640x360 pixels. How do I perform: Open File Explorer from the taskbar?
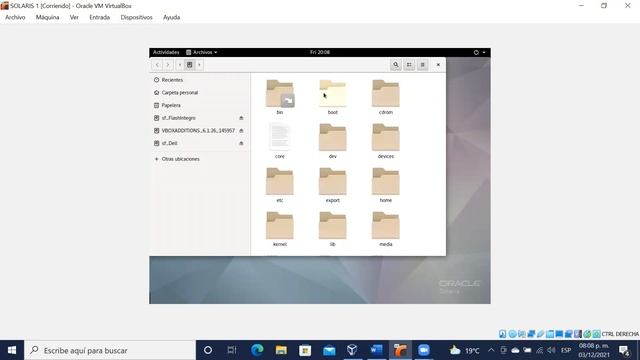tap(281, 350)
